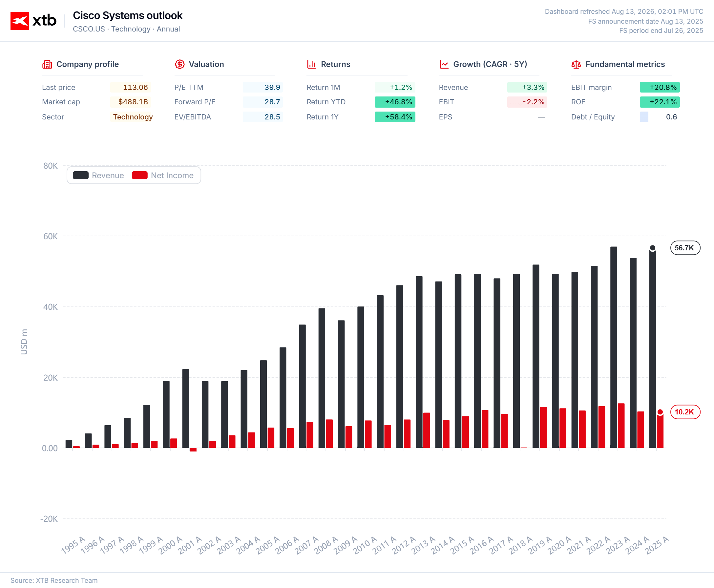Toggle the Net Income legend swatch

click(x=139, y=176)
